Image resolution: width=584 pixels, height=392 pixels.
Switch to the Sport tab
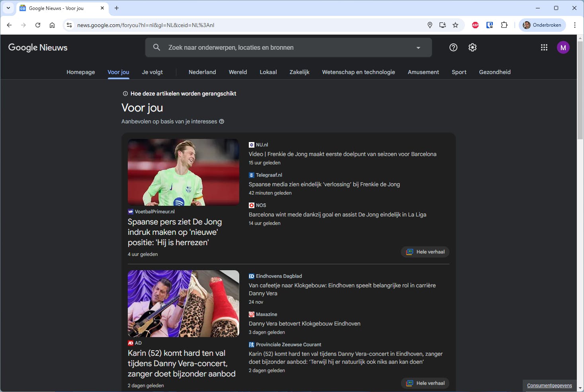click(459, 72)
